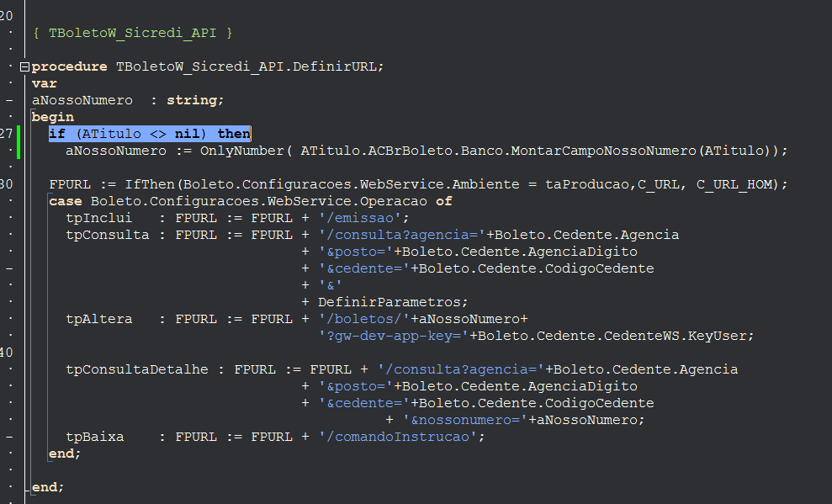
Task: Click line number 30 in gutter
Action: coord(7,184)
